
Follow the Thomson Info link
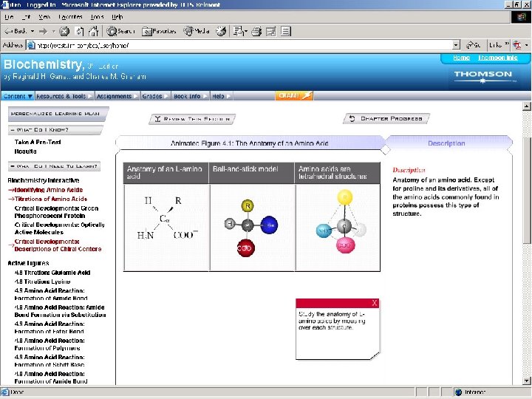point(498,58)
